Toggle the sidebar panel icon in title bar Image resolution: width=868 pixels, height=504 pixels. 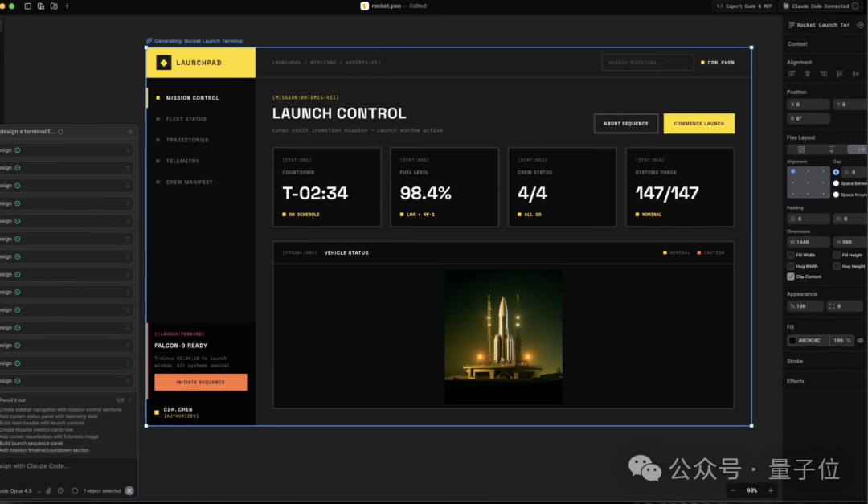tap(27, 6)
